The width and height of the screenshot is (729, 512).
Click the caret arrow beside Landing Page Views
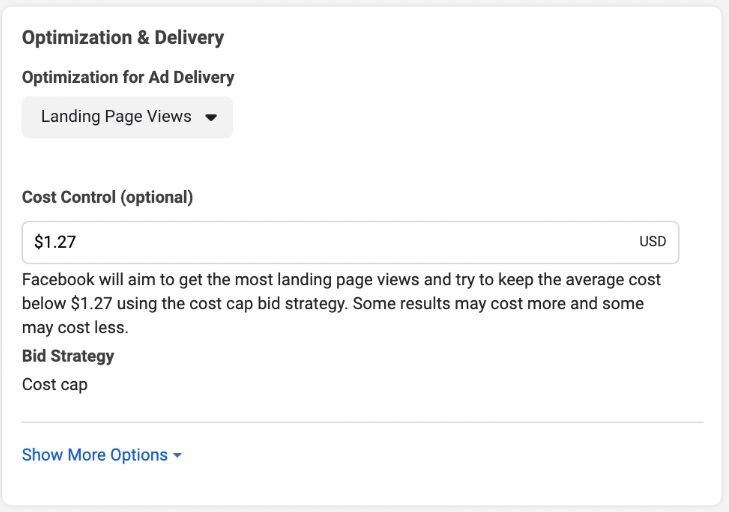[211, 117]
